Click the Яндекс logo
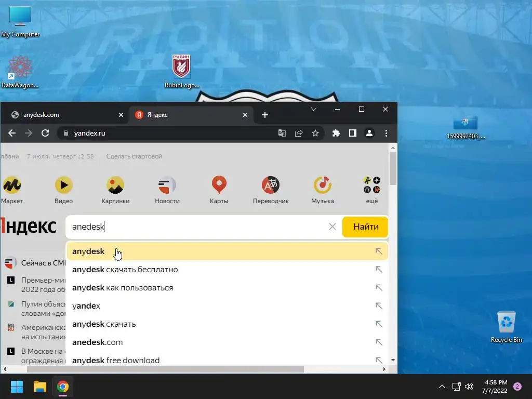Screen dimensions: 532x399 point(29,226)
